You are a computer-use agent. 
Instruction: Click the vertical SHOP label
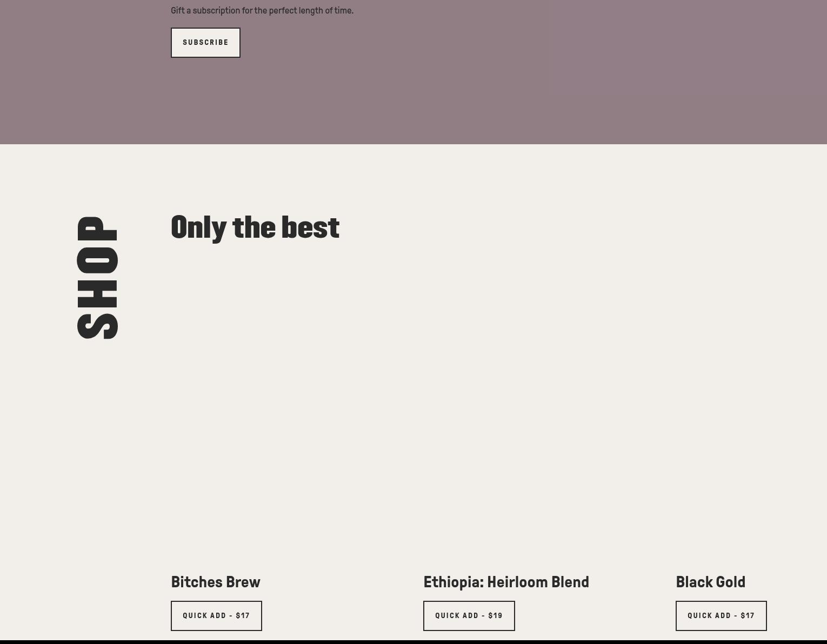pos(97,278)
